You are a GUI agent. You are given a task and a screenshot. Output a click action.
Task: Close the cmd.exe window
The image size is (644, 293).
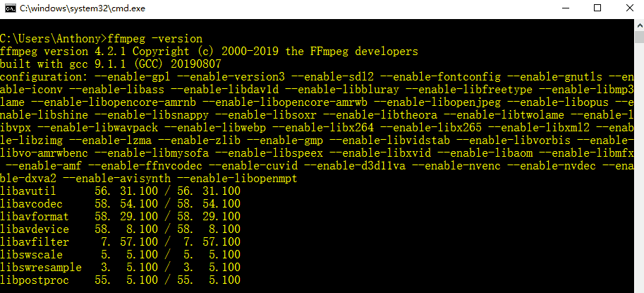pyautogui.click(x=629, y=8)
